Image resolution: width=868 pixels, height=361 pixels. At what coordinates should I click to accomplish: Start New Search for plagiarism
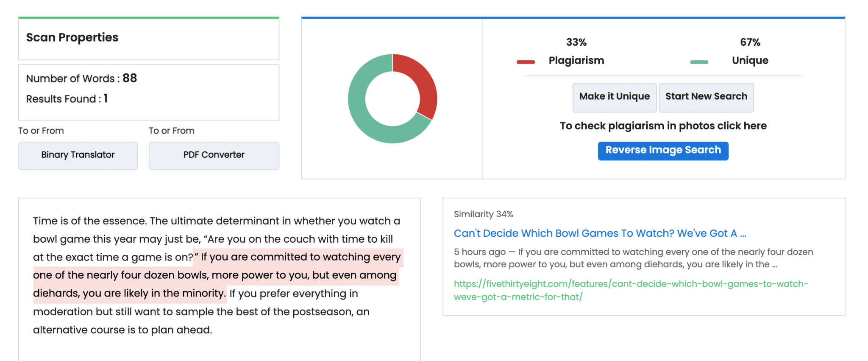pos(706,97)
